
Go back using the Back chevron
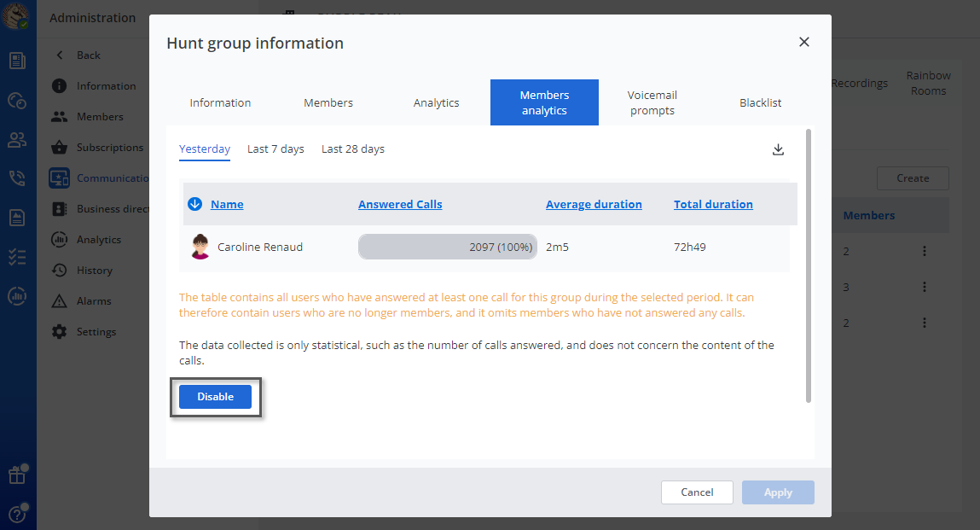(x=60, y=55)
